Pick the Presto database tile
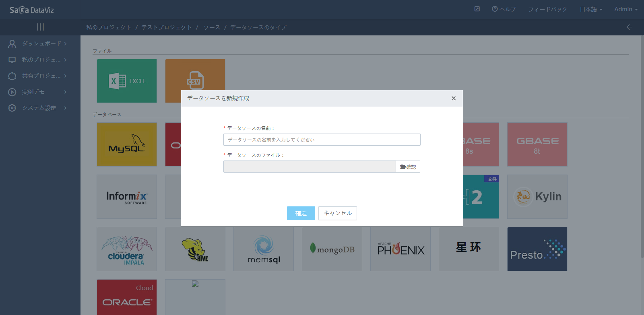Viewport: 644px width, 315px height. click(537, 249)
